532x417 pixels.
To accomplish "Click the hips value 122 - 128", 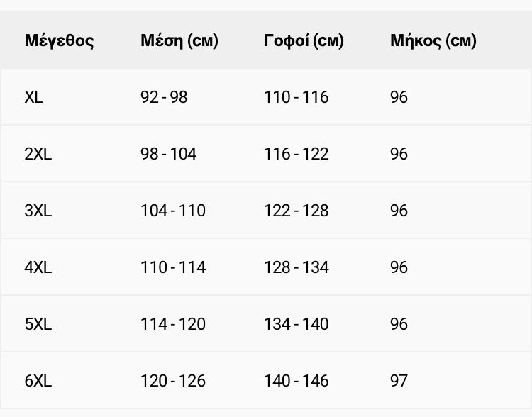I will point(297,211).
